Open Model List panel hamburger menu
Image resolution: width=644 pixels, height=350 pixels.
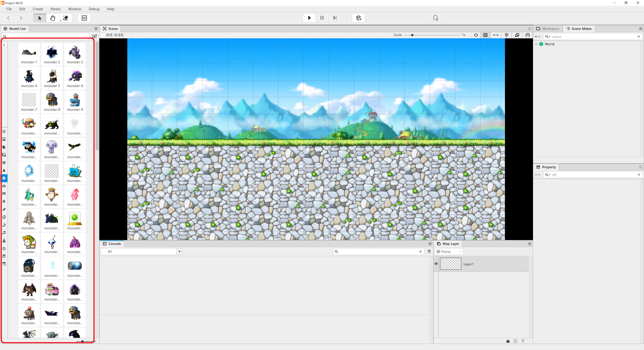coord(96,28)
